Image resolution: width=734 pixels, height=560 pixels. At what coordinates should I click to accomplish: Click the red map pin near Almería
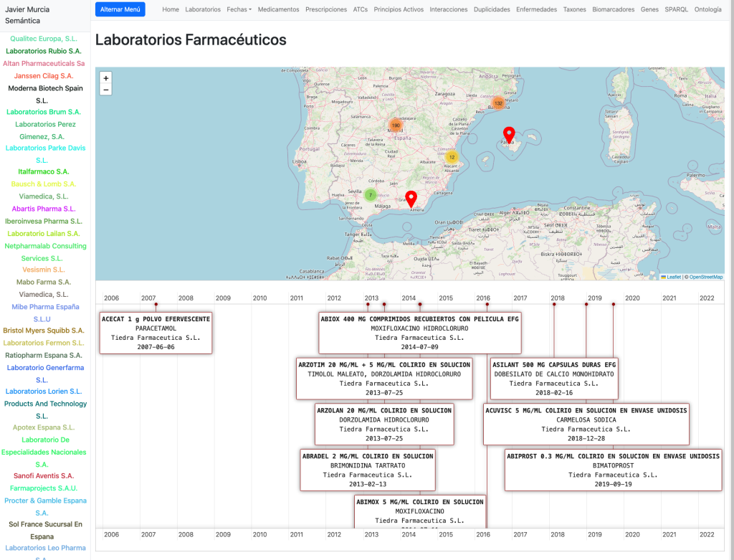click(411, 199)
